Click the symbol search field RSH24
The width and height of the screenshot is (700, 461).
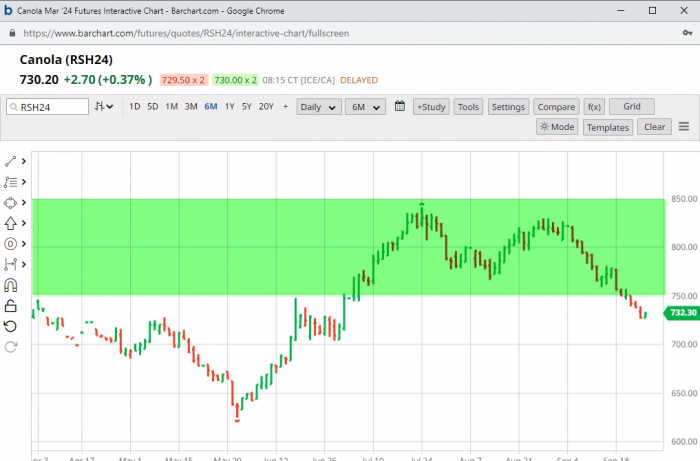tap(47, 107)
